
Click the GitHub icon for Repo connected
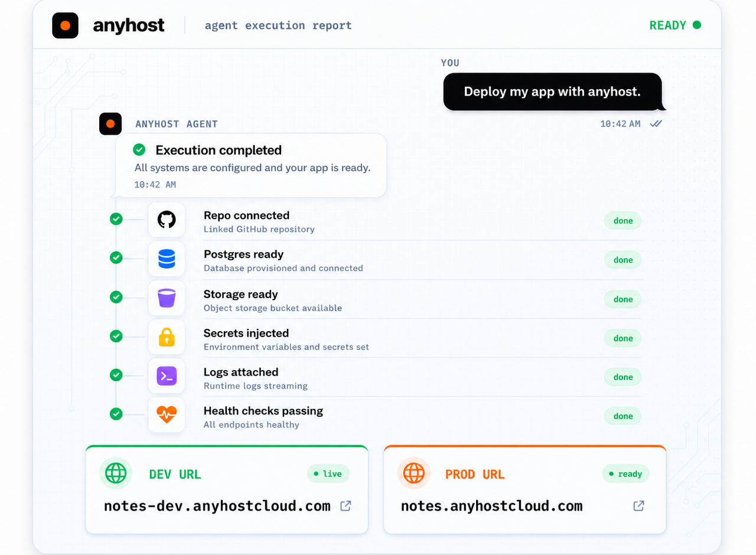pyautogui.click(x=167, y=220)
